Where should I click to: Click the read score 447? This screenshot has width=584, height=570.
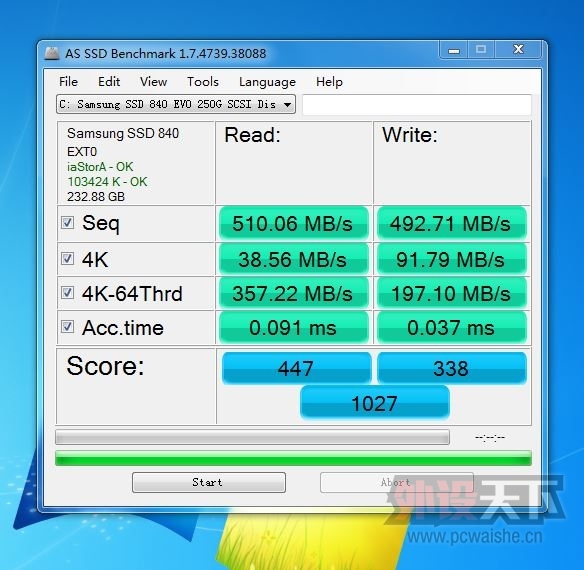click(296, 368)
